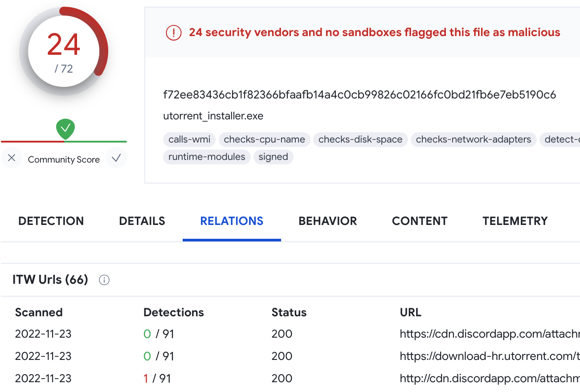Click the file SHA-256 hash text
The image size is (580, 392).
(359, 95)
